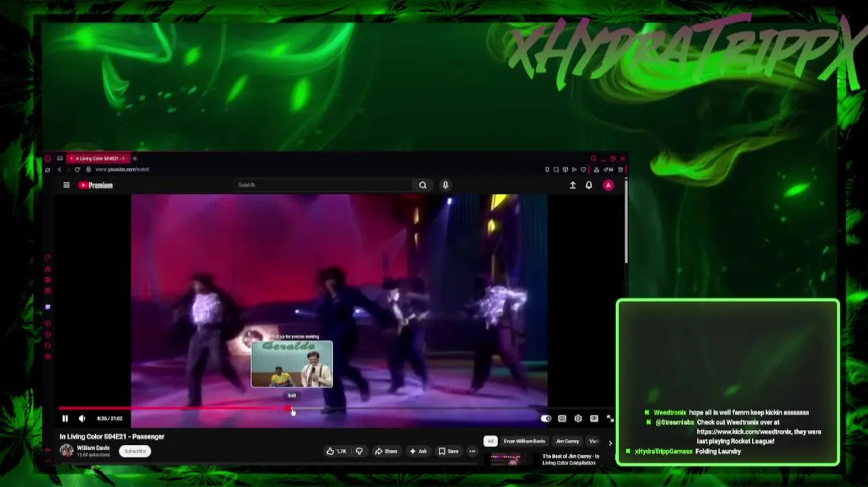Mute the video player volume
Image resolution: width=868 pixels, height=487 pixels.
pyautogui.click(x=82, y=419)
